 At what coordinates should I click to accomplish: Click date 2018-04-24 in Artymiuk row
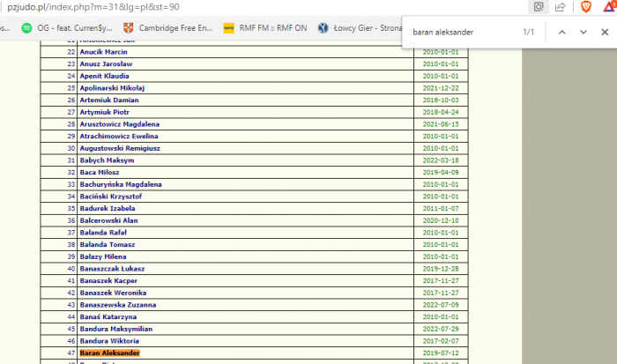441,112
